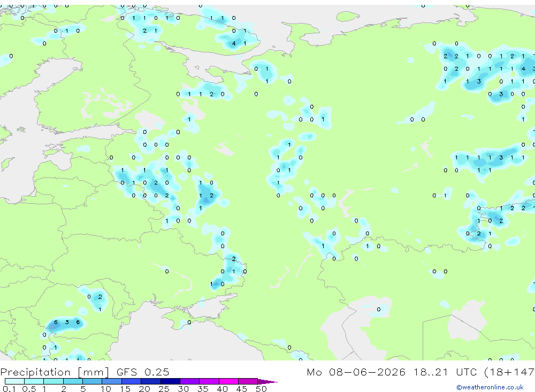The height and width of the screenshot is (392, 535).
Task: Select legend swatch between 30 and 35
Action: tap(190, 381)
